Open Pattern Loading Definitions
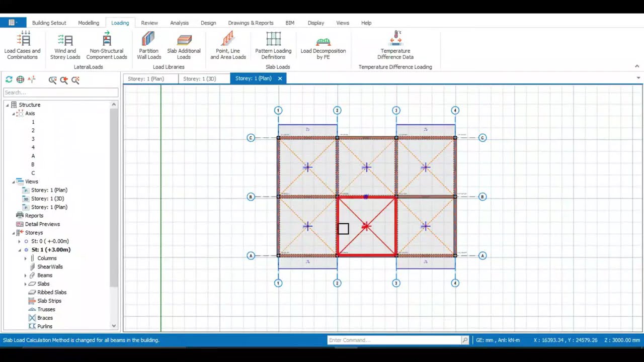This screenshot has width=644, height=362. [x=273, y=46]
